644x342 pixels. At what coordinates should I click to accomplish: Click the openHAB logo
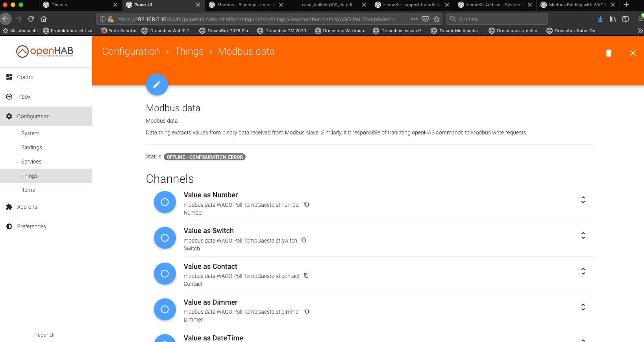tap(45, 51)
